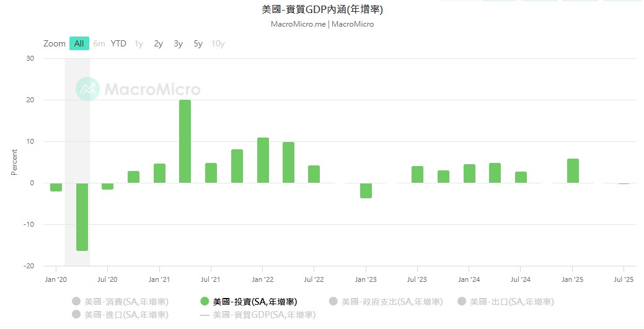
Task: Click the 10y zoom option
Action: [x=218, y=43]
